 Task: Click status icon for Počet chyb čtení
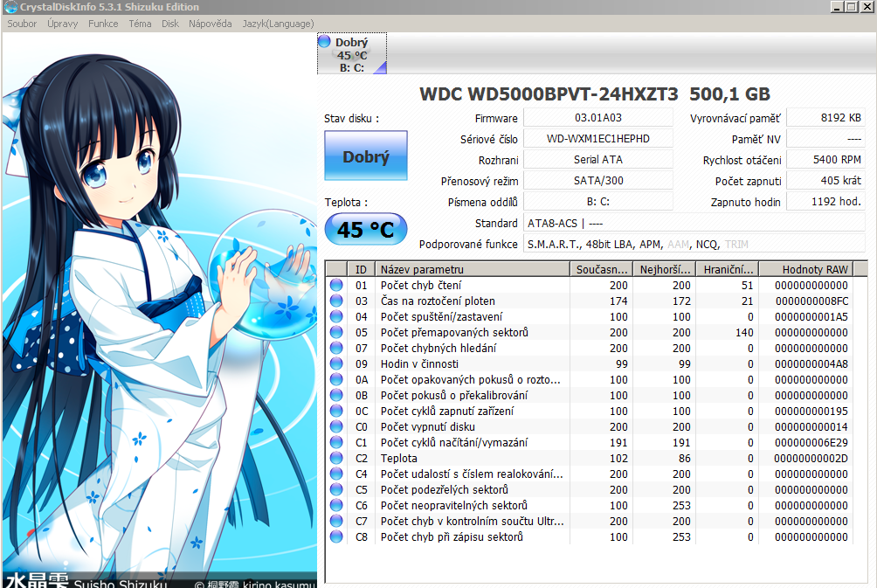(x=336, y=286)
